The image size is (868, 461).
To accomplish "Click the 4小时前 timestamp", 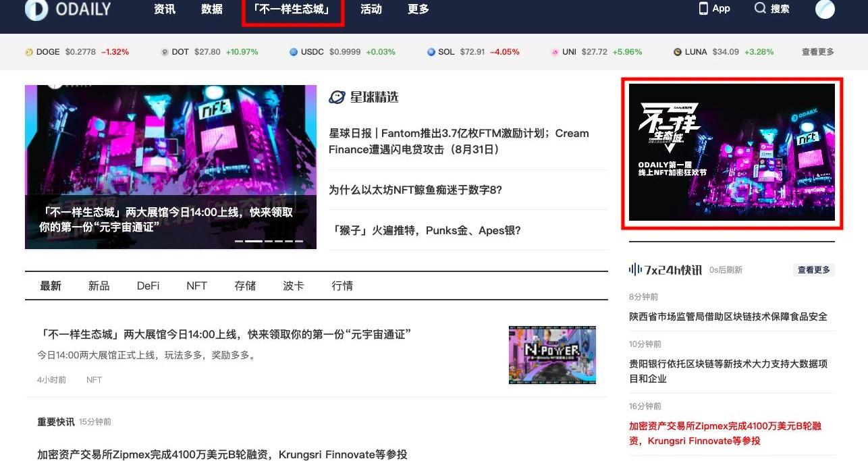I will click(51, 380).
